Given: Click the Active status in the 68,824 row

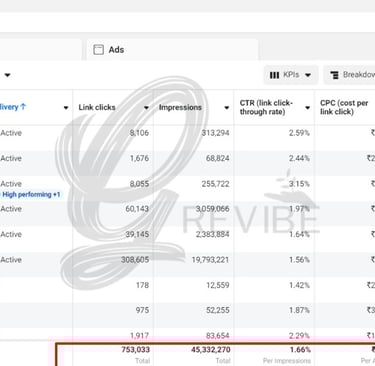Looking at the screenshot, I should [x=11, y=158].
